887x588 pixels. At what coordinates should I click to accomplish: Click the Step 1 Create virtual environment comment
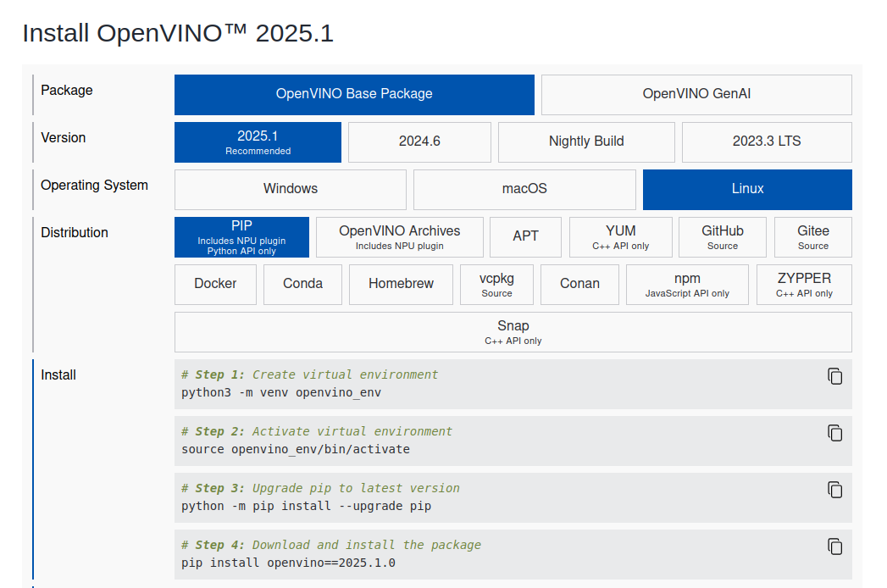click(309, 374)
